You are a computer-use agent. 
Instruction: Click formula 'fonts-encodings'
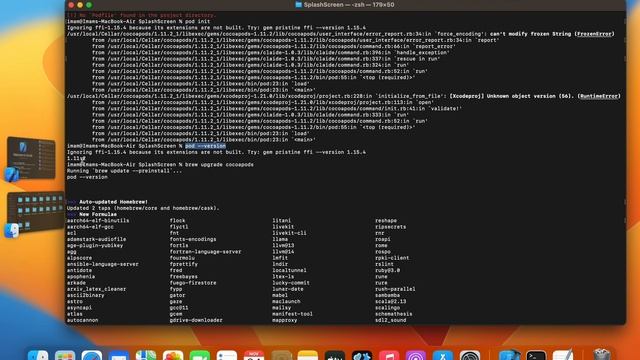pyautogui.click(x=193, y=239)
